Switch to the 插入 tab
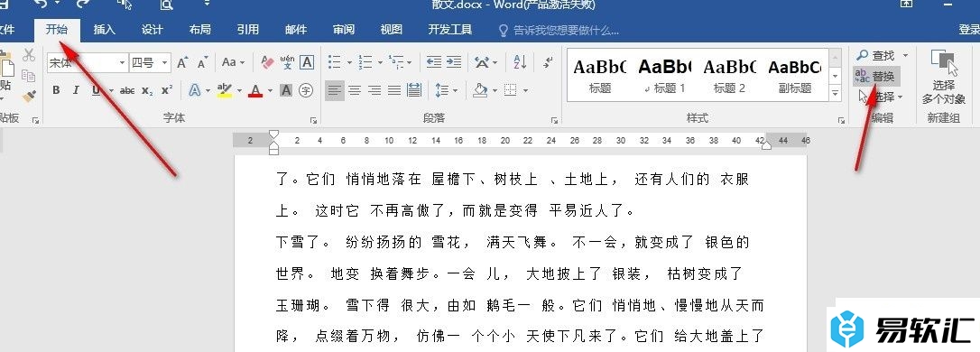The height and width of the screenshot is (352, 980). point(105,30)
